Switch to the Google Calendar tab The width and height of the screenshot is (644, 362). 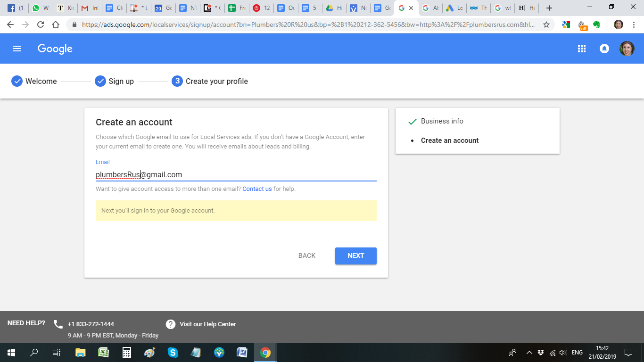(x=163, y=8)
